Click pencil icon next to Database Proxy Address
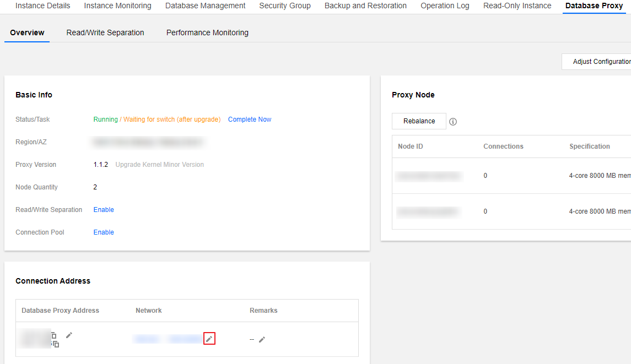Screen dimensions: 631x364 pos(69,335)
